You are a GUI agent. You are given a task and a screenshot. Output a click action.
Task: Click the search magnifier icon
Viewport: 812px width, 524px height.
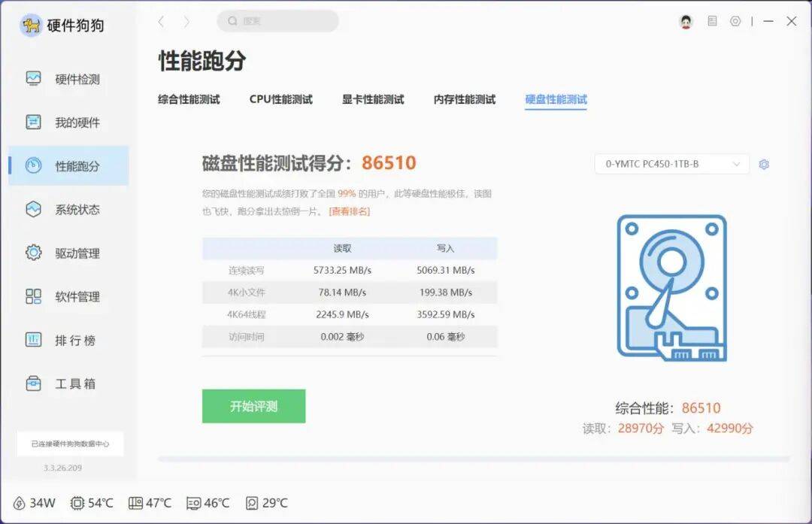click(x=232, y=21)
